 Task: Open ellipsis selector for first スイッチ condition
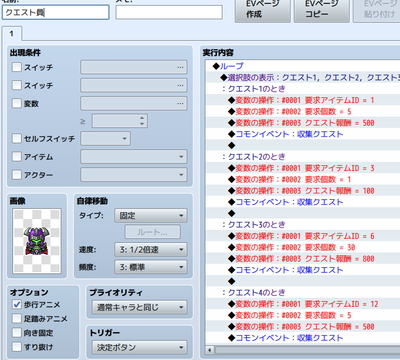(x=180, y=67)
